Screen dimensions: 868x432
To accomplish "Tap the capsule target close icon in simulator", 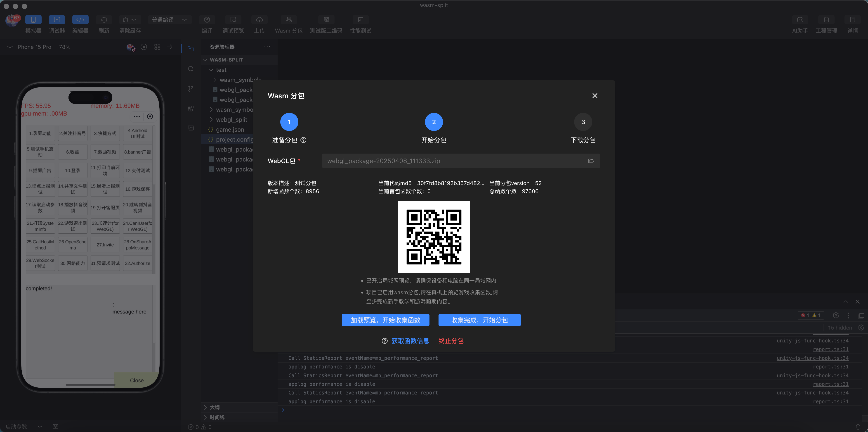I will [150, 116].
